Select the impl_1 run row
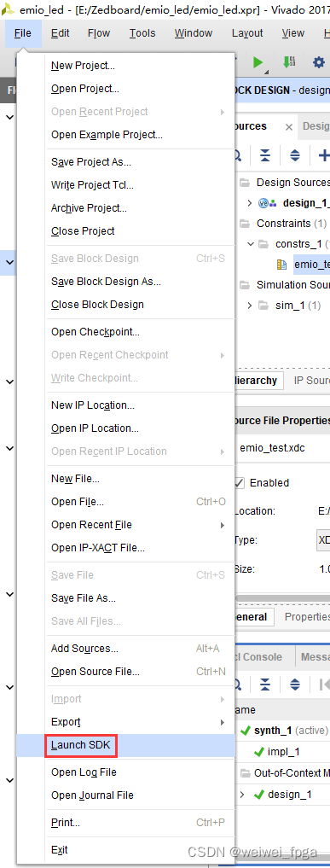 (282, 752)
